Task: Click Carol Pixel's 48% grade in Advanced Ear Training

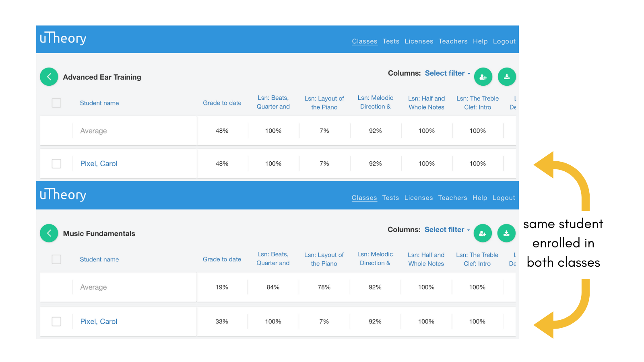Action: pos(222,164)
